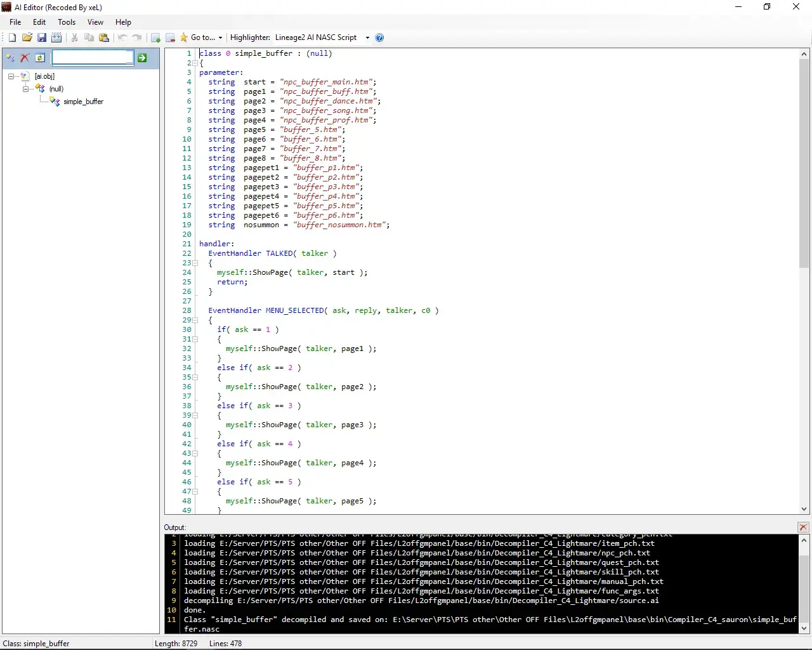Close the Output panel with red X

[803, 527]
